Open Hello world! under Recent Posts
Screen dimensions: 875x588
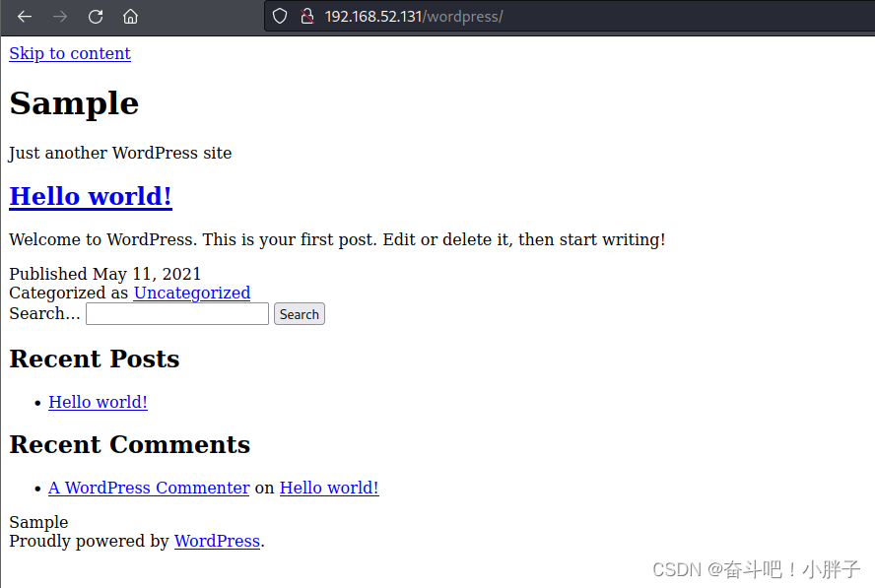tap(98, 402)
